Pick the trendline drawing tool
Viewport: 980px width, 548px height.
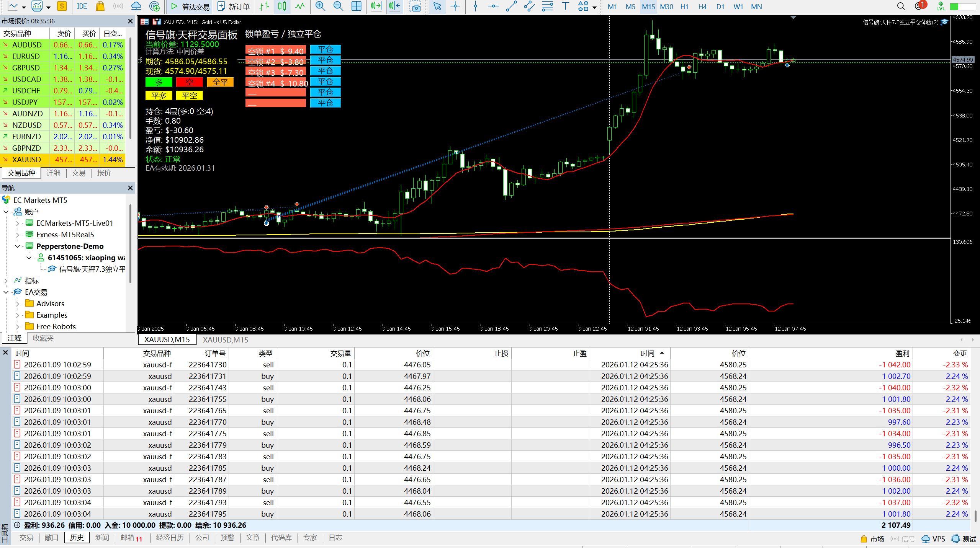point(511,6)
